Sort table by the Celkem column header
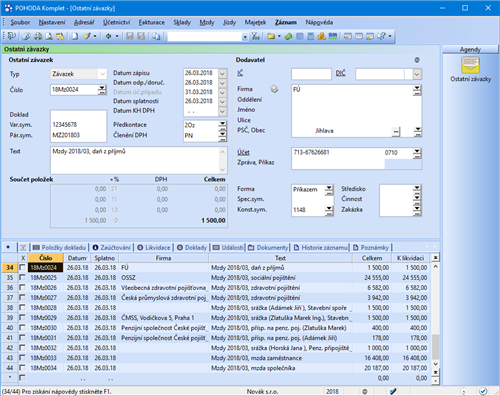Viewport: 500px width, 396px height. click(x=372, y=258)
